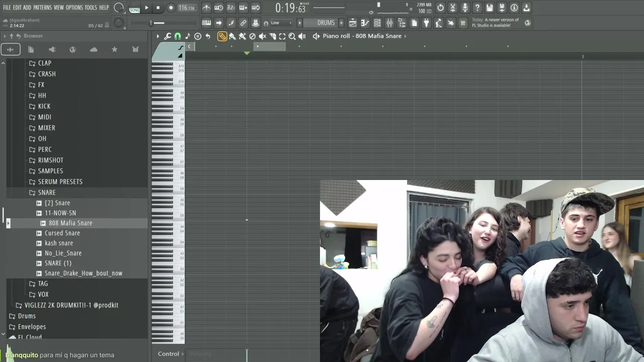Expand the VIGLEZZ 2K DRUMKIT folder
The image size is (644, 362).
coord(71,305)
